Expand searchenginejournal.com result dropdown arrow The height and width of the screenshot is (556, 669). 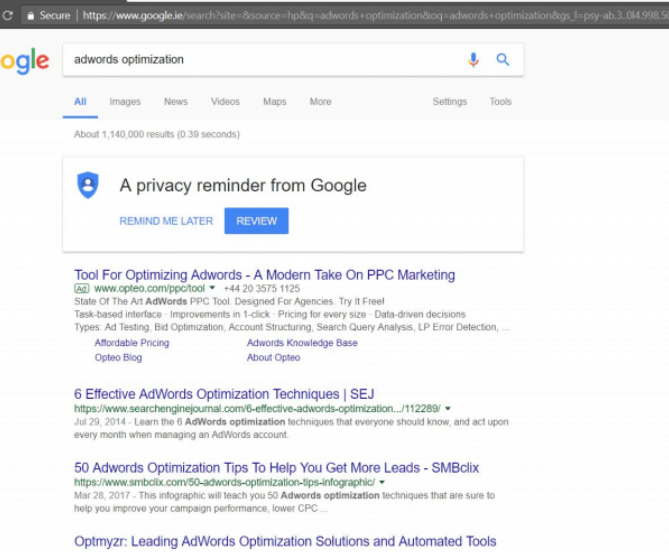pos(448,409)
